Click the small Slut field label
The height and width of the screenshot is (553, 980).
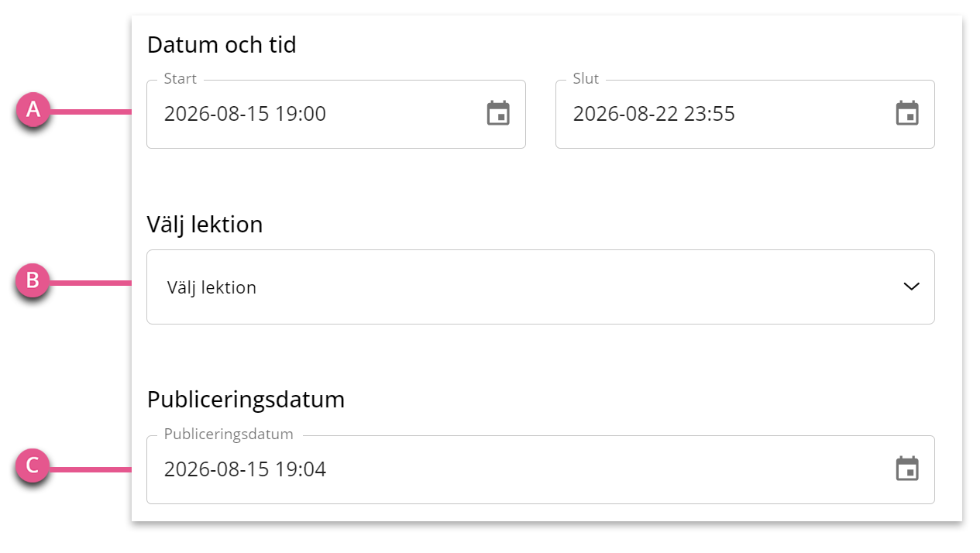click(586, 79)
